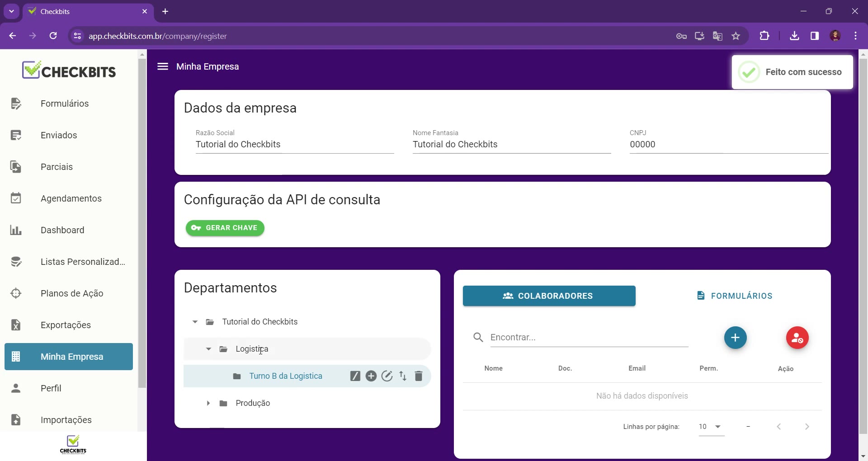Click the Planos de Ação crosshair icon
This screenshot has width=868, height=461.
point(16,293)
